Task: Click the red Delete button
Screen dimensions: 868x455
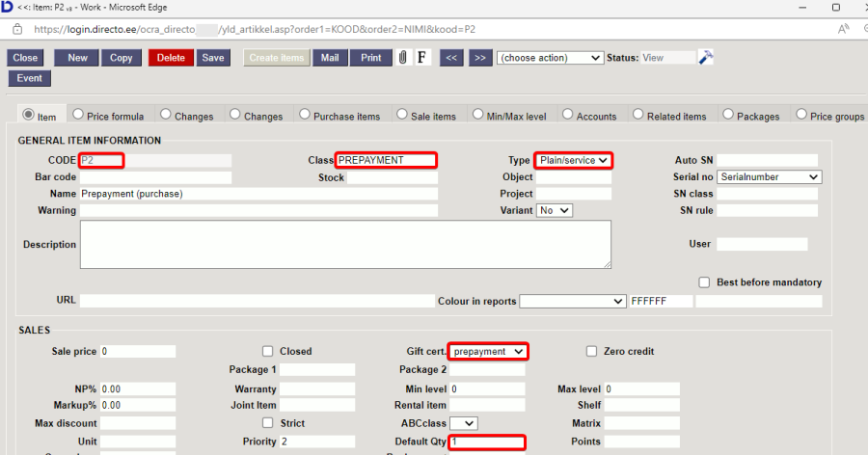Action: tap(171, 58)
